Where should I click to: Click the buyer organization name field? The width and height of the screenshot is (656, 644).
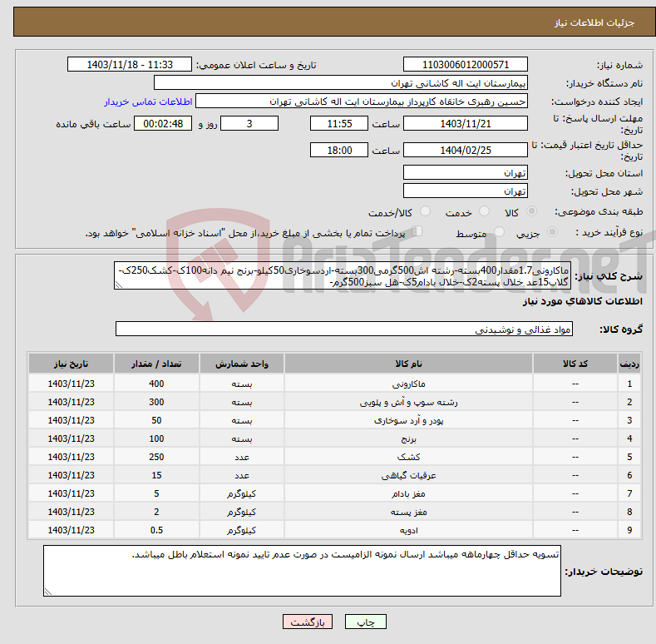341,83
